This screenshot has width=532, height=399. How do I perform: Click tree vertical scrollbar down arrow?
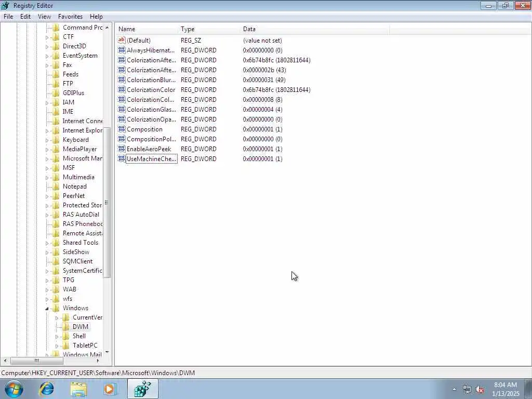click(107, 352)
